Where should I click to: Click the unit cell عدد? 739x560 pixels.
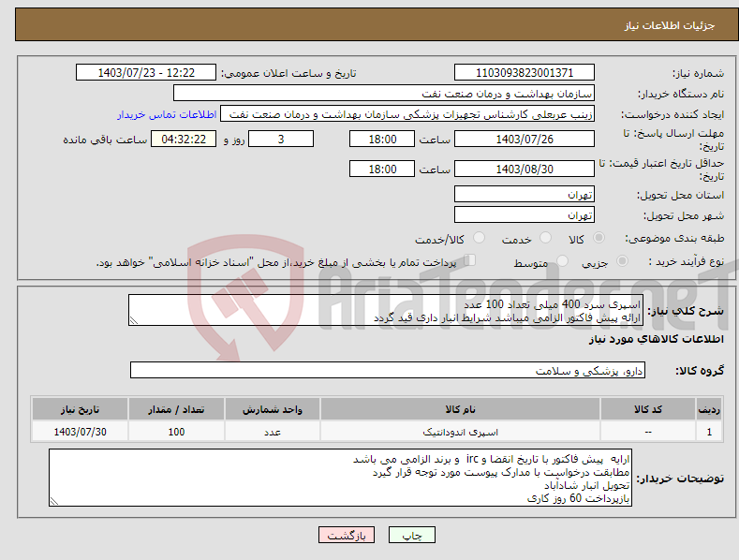[x=273, y=432]
